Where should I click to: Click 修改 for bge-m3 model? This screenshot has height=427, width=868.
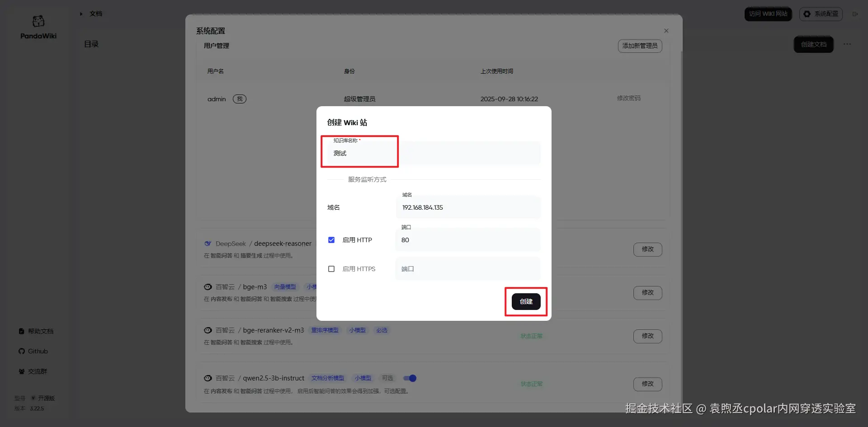pyautogui.click(x=648, y=293)
